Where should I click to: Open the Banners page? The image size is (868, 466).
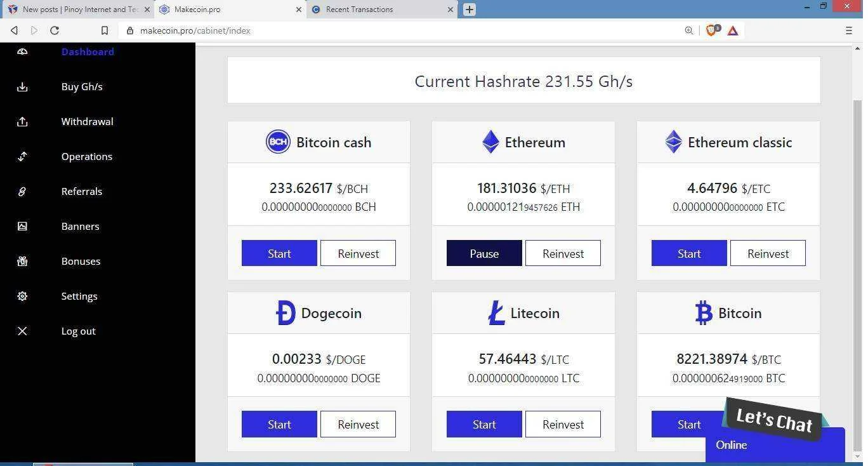[80, 227]
